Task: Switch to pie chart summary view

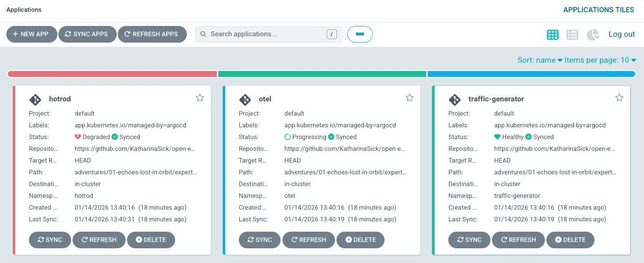Action: click(593, 34)
